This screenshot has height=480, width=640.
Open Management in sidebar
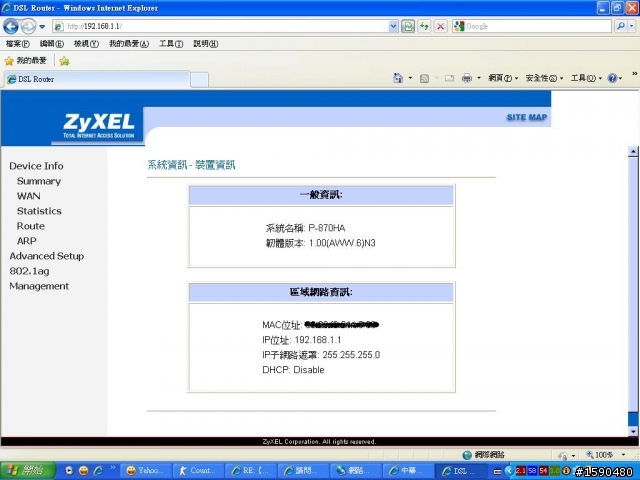coord(39,286)
